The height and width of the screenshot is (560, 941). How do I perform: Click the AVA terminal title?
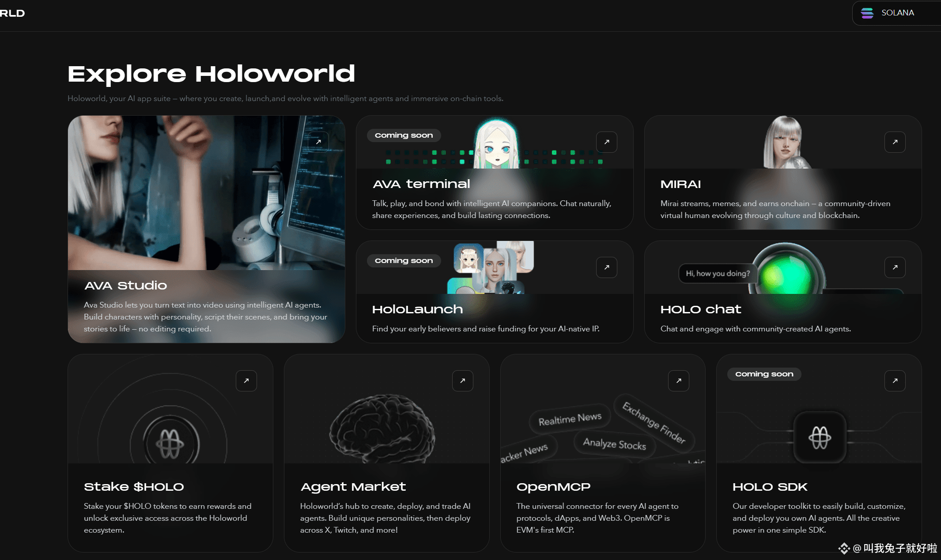click(421, 184)
